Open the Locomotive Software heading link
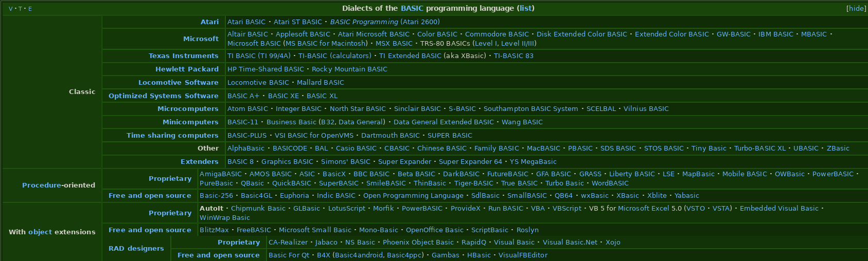Image resolution: width=868 pixels, height=261 pixels. (x=179, y=82)
